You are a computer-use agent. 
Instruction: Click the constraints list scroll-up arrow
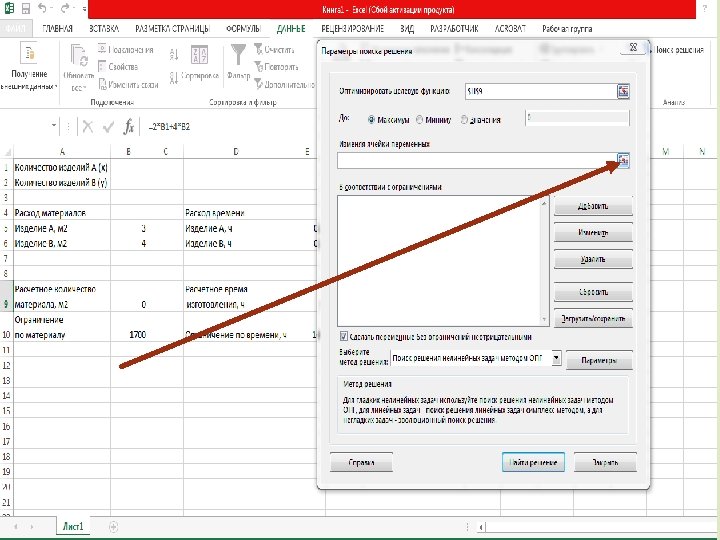544,202
